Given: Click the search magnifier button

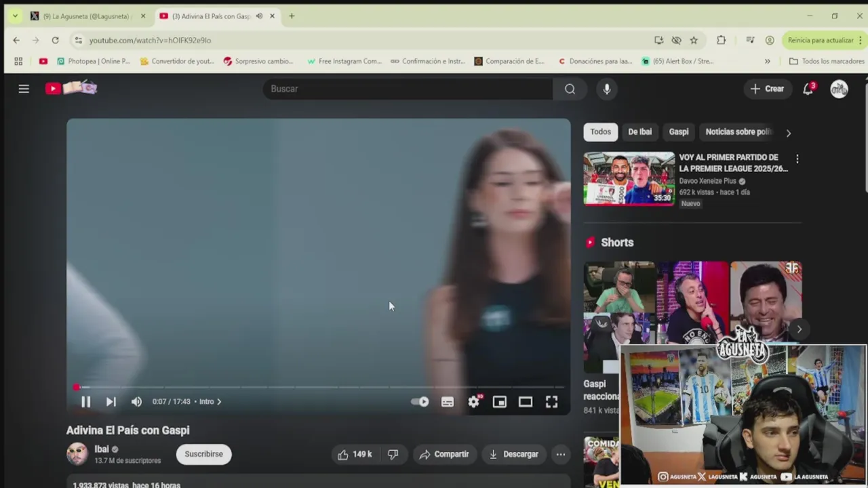Looking at the screenshot, I should pyautogui.click(x=570, y=89).
